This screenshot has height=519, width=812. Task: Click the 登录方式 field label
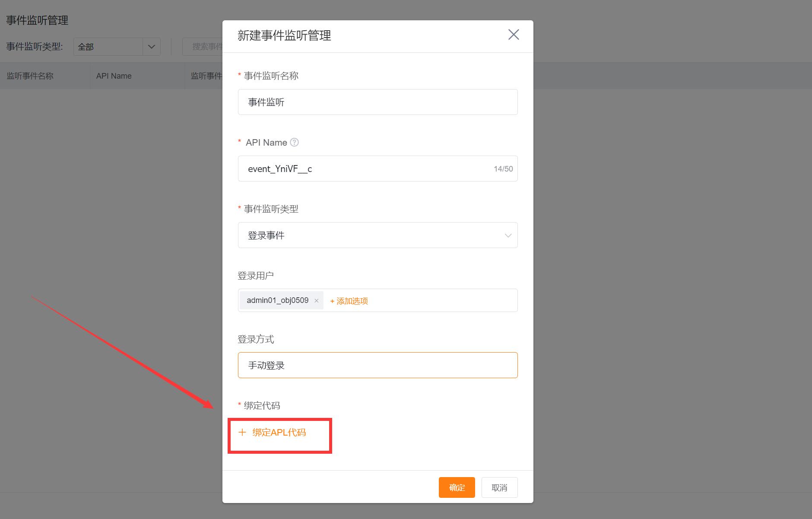[x=256, y=339]
